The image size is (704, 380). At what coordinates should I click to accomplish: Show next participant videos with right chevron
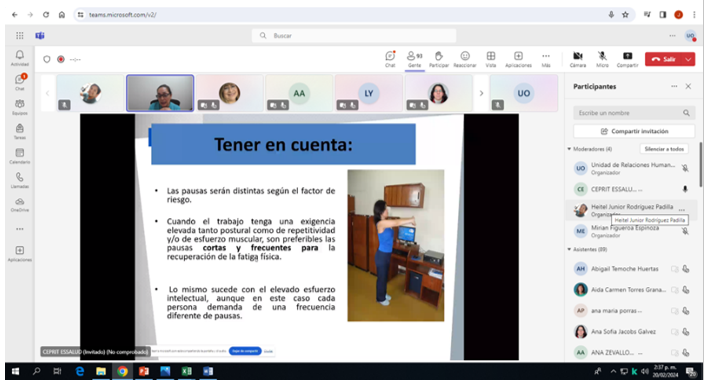click(x=481, y=93)
